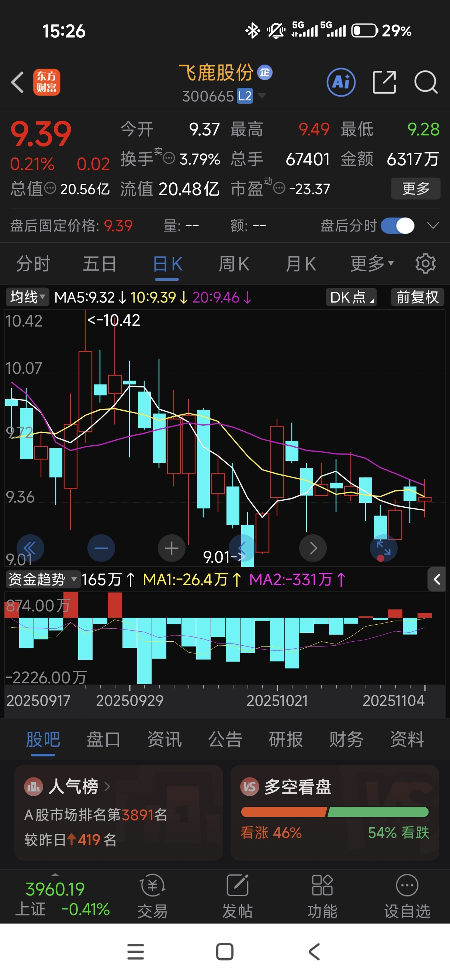Tap Android home square button
Image resolution: width=450 pixels, height=980 pixels.
(x=225, y=952)
